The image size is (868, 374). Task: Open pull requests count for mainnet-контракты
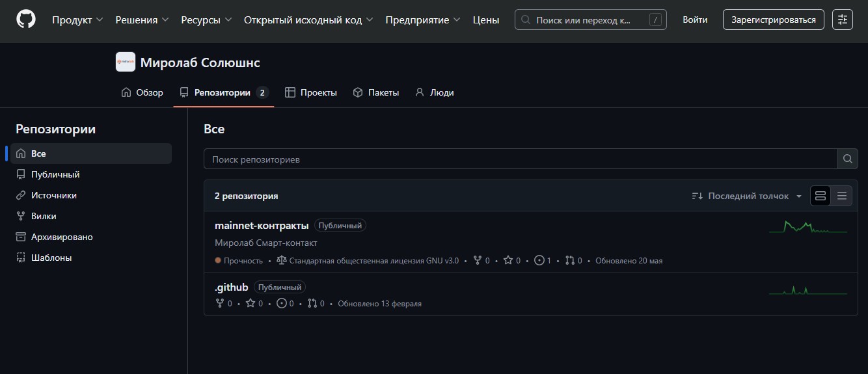tap(574, 260)
